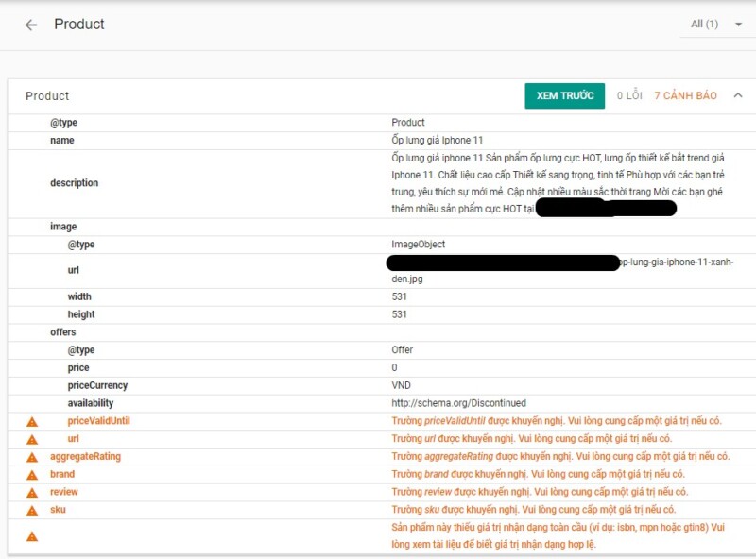Click the Product panel header title
Viewport: 756px width, 559px height.
[47, 95]
